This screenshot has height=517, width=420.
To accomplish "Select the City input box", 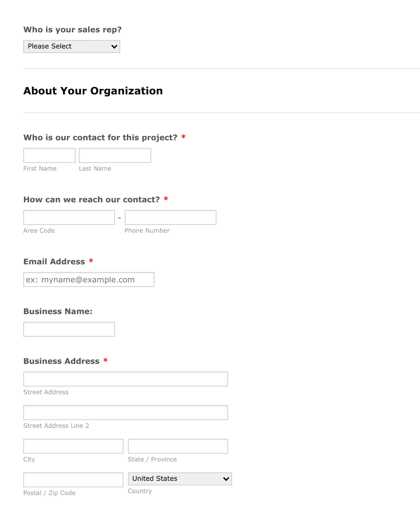I will click(73, 446).
